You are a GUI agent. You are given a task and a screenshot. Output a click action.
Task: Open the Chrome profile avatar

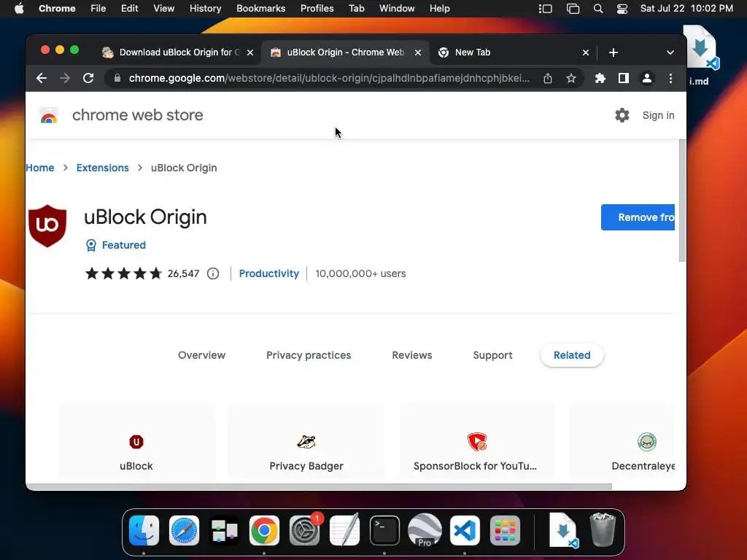tap(646, 78)
